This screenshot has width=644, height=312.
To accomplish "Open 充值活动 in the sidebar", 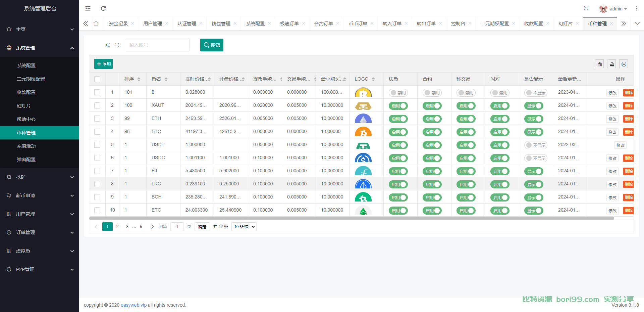I will click(39, 146).
